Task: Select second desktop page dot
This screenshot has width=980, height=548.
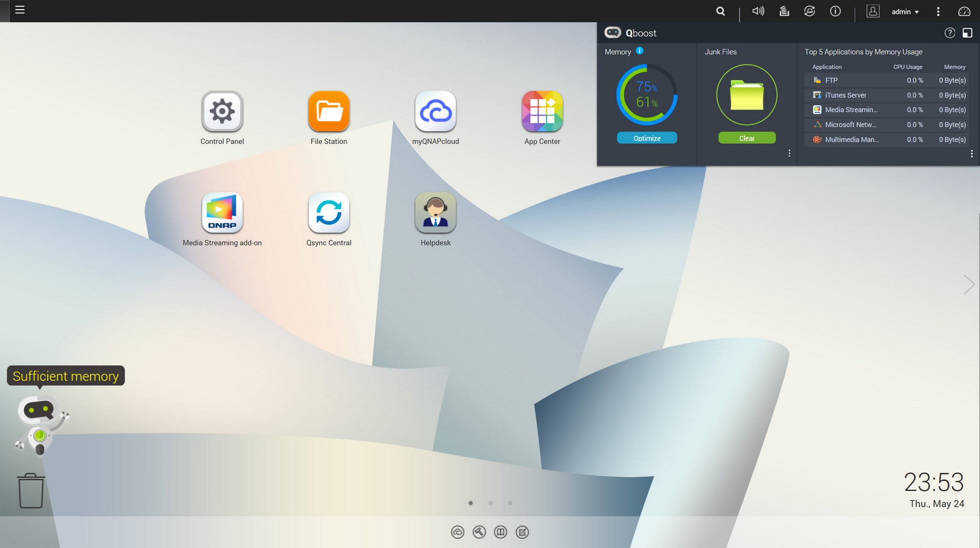Action: point(491,503)
